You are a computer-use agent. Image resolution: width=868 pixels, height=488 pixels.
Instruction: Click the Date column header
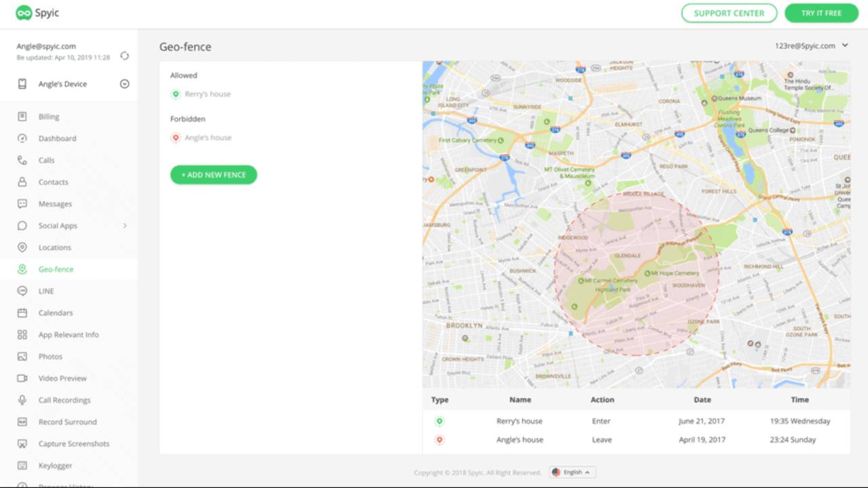coord(702,400)
